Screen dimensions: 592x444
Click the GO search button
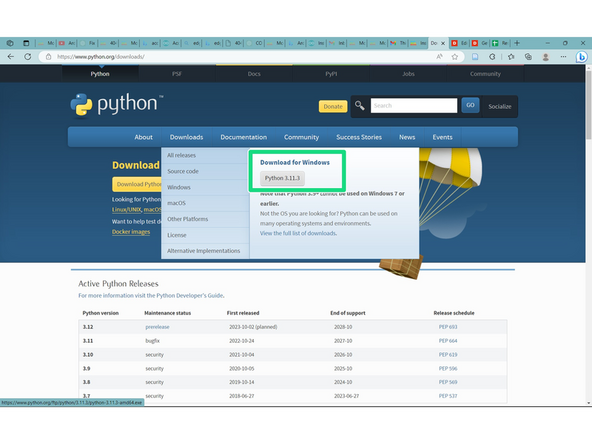coord(470,105)
